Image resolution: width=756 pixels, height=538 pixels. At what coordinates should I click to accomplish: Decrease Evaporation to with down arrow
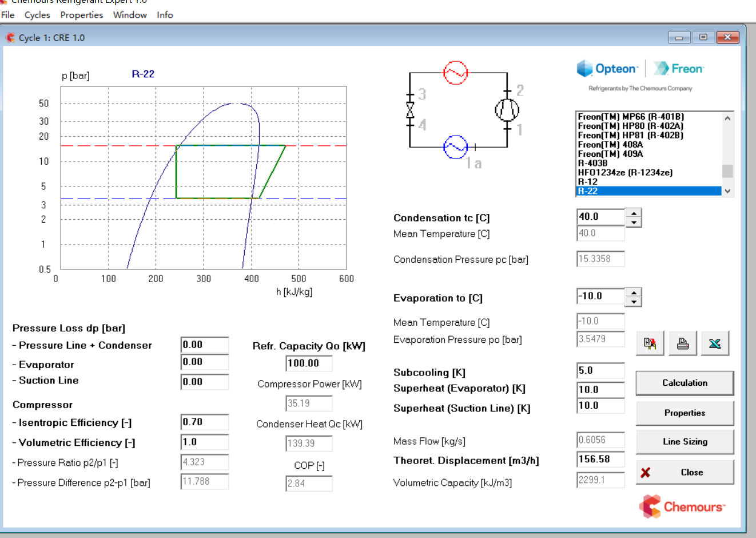634,302
